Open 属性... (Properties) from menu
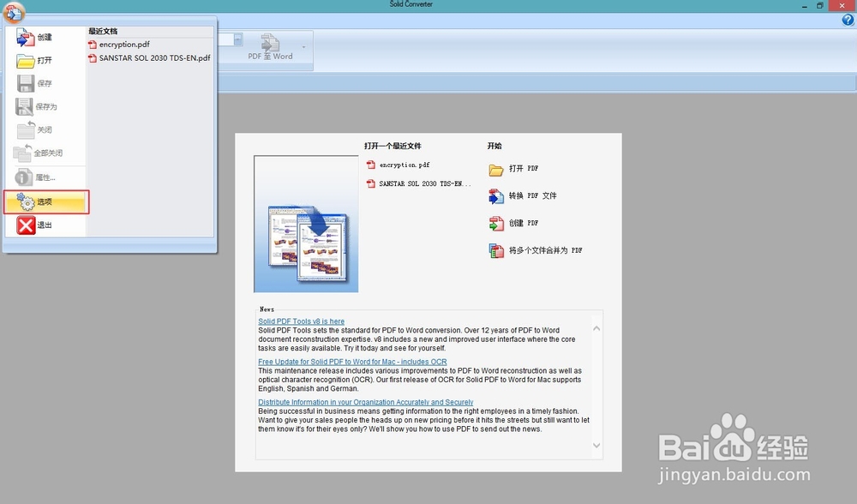The width and height of the screenshot is (857, 504). pyautogui.click(x=45, y=177)
